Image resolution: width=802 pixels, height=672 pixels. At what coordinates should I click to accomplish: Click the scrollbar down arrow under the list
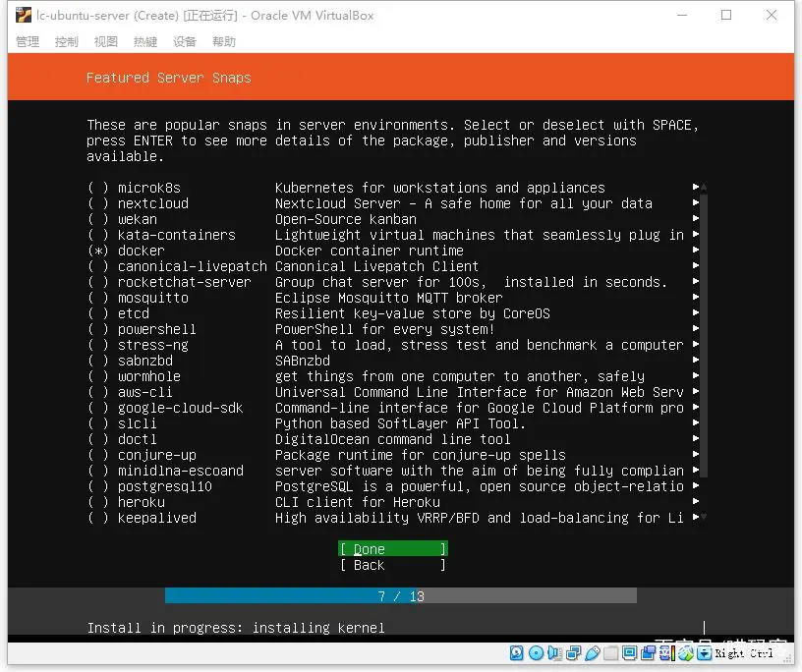[704, 517]
